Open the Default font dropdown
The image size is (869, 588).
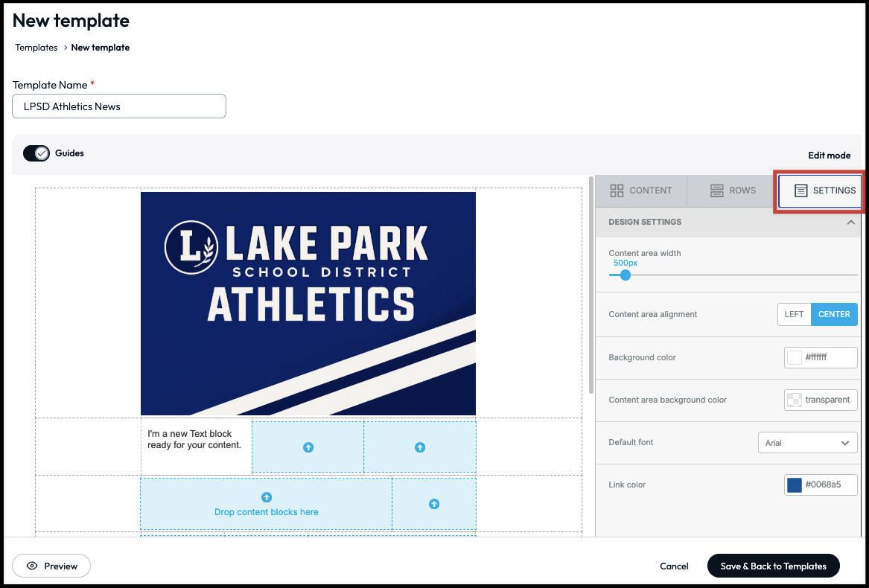(x=807, y=443)
